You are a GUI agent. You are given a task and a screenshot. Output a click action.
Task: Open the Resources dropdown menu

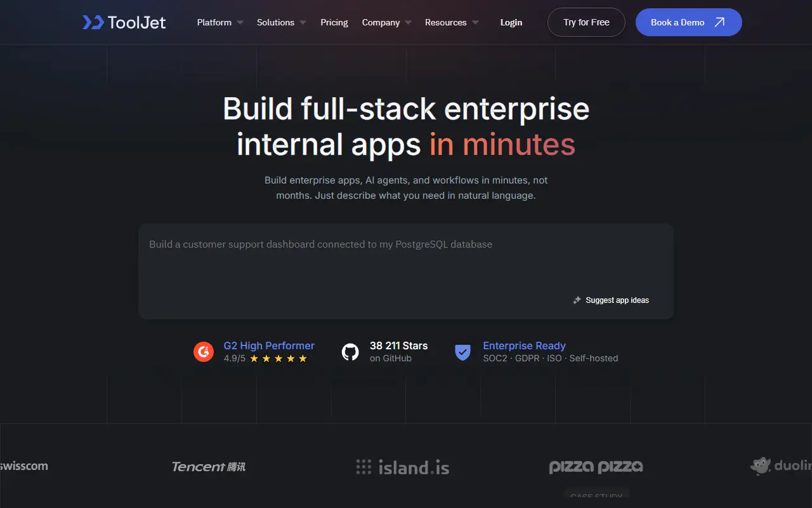click(x=452, y=22)
